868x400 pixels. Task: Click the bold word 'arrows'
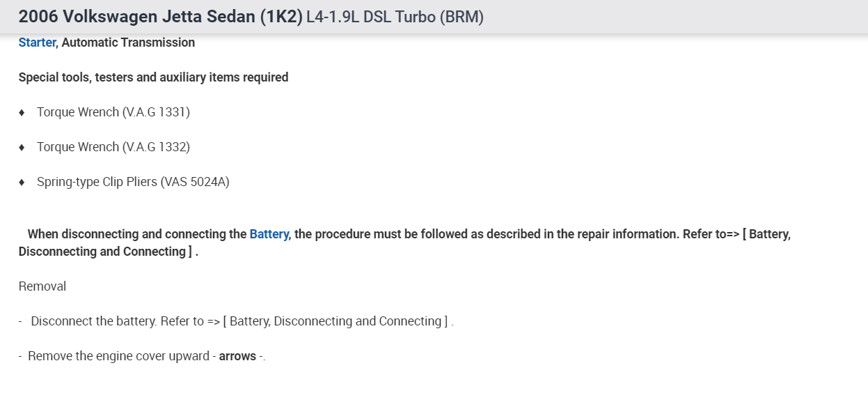point(237,356)
